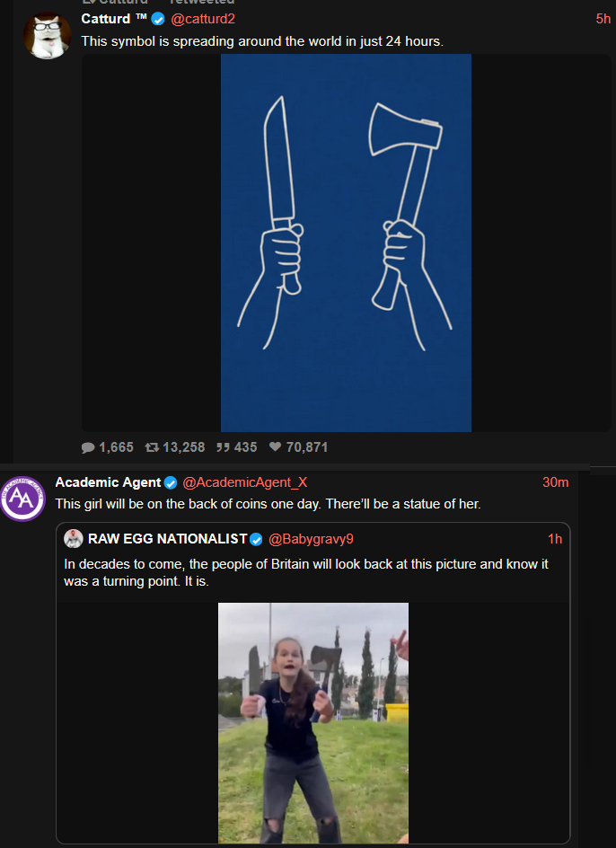
Task: Click the Academic Agent display name
Action: pos(108,482)
